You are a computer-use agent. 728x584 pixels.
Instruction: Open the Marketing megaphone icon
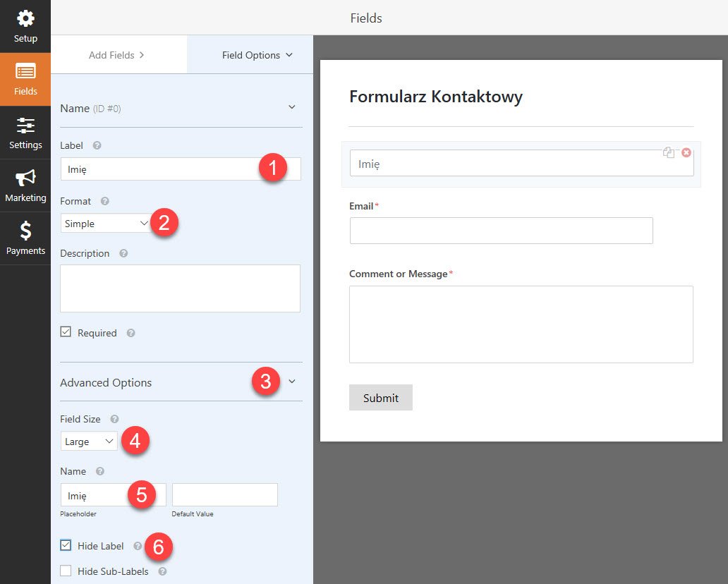[x=25, y=178]
